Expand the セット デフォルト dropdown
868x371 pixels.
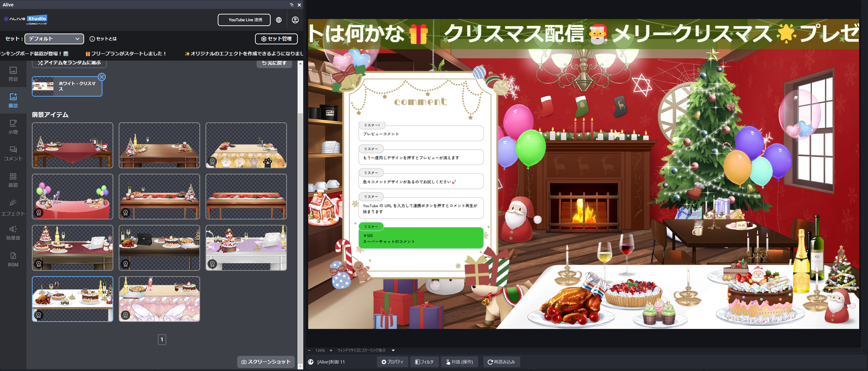pos(54,39)
